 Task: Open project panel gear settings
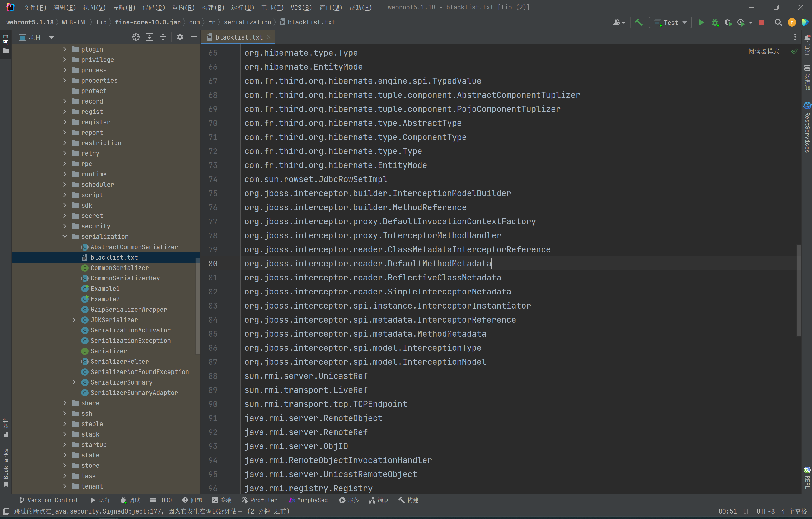(180, 37)
